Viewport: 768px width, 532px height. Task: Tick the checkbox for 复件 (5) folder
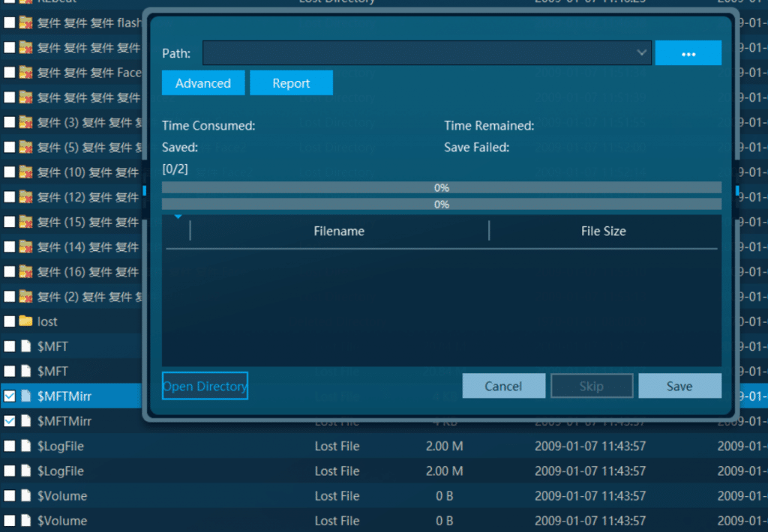(10, 148)
